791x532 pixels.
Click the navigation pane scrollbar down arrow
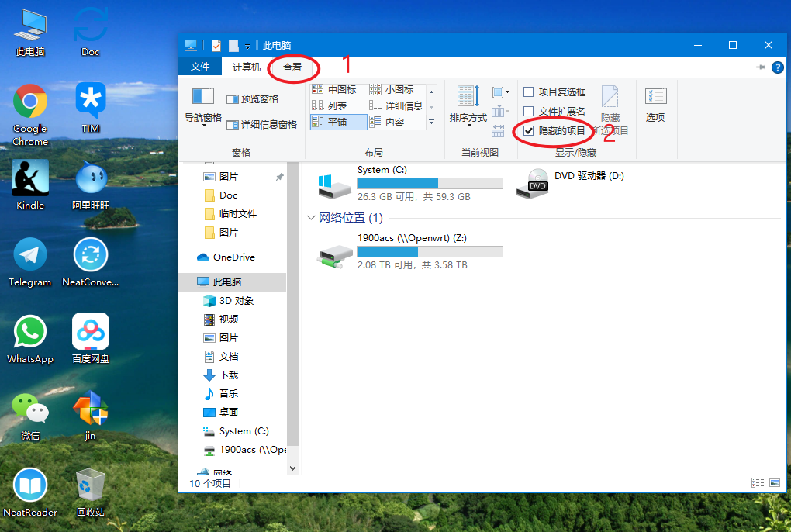pyautogui.click(x=292, y=468)
